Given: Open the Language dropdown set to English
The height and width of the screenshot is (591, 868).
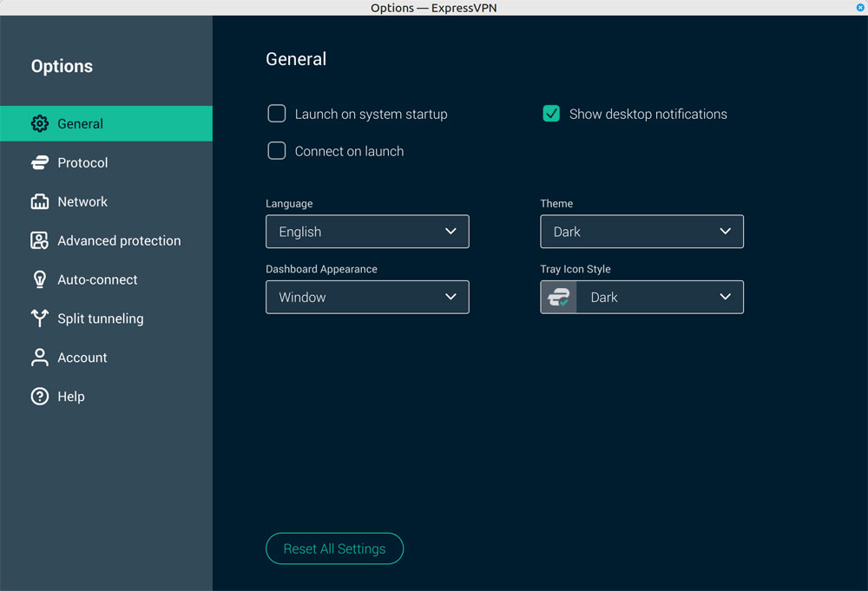Looking at the screenshot, I should pyautogui.click(x=367, y=232).
